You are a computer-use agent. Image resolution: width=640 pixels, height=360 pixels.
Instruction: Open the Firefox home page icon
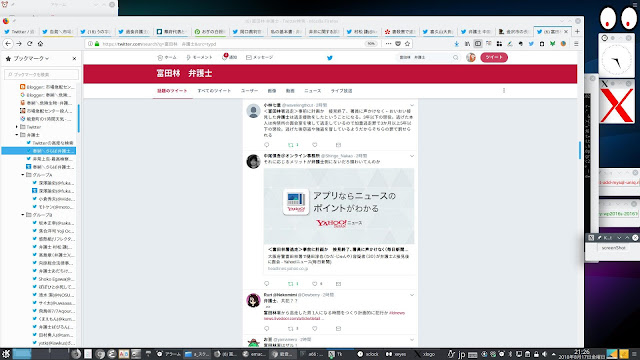(40, 44)
